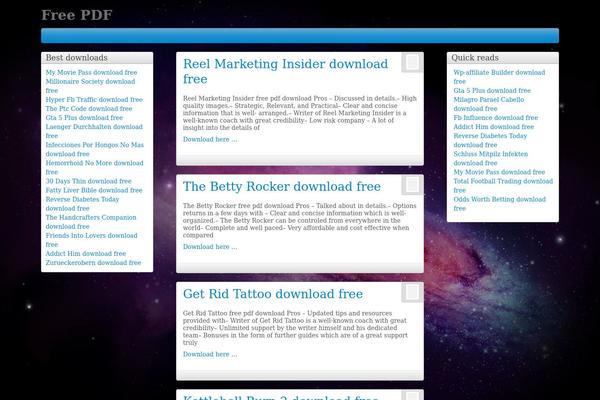Click the Reel Marketing Insider description paragraph
Screen dimensions: 600x400
[300, 113]
